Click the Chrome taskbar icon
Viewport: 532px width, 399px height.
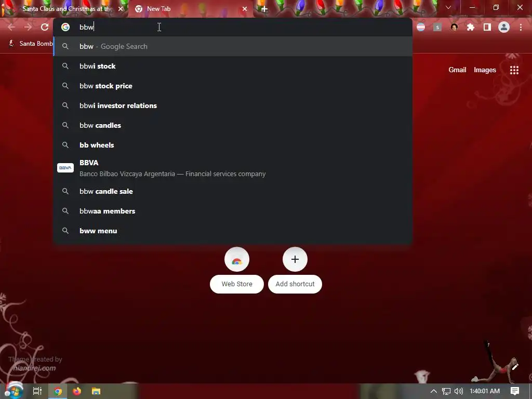(58, 391)
